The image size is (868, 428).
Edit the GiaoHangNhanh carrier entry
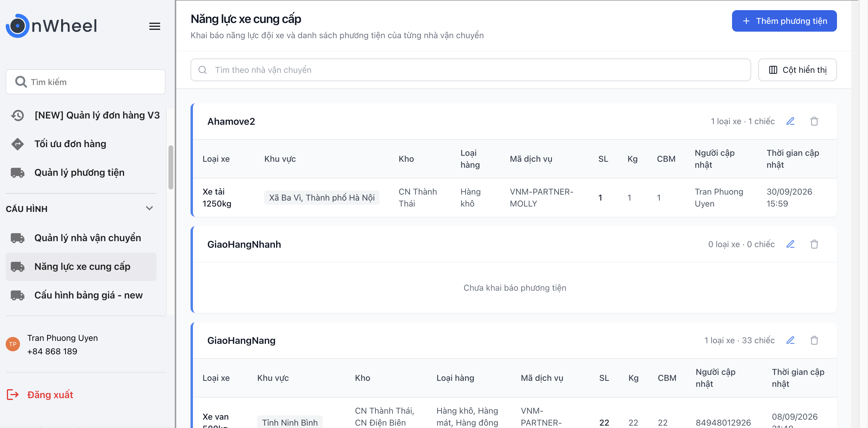[x=790, y=244]
